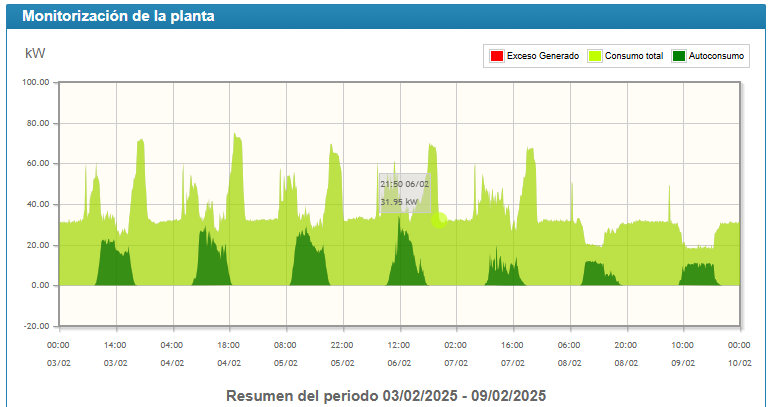Click the kW unit label above chart

35,53
